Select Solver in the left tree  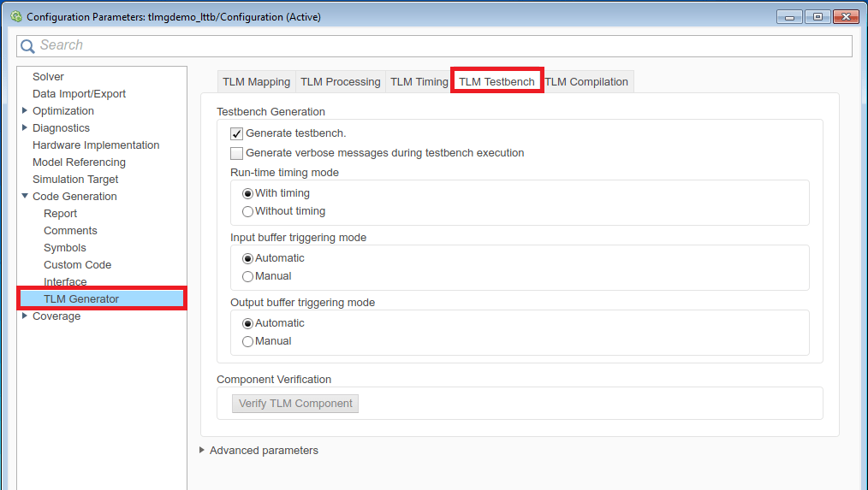48,77
